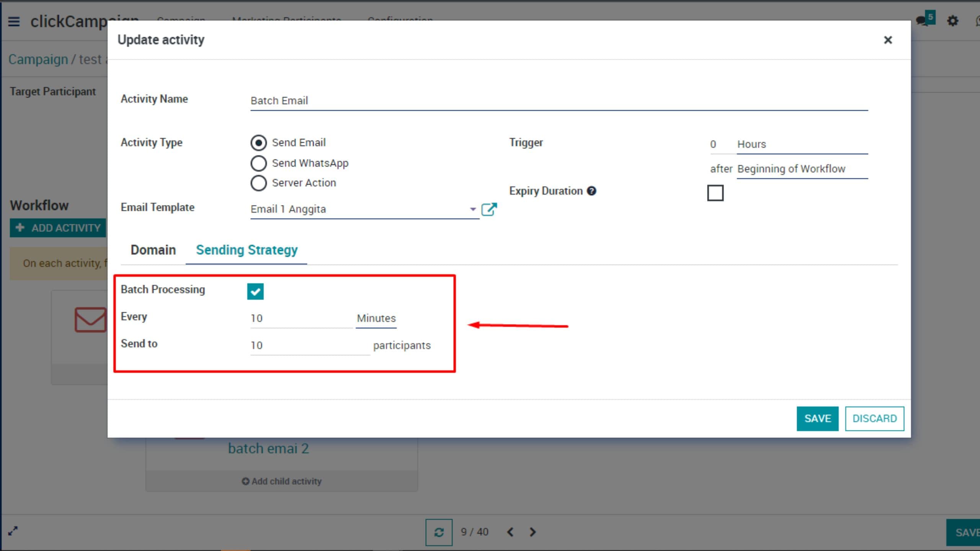The image size is (980, 551).
Task: Open batch emai 2 activity
Action: click(268, 448)
